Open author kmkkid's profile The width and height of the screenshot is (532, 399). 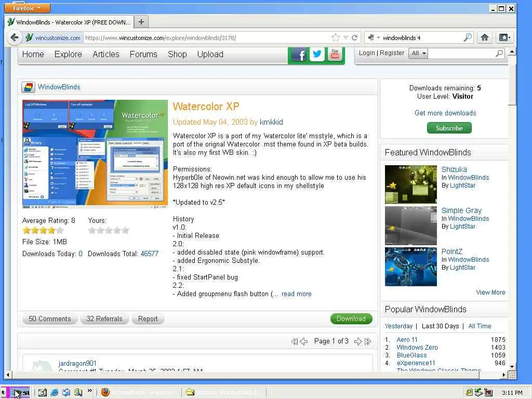point(271,122)
